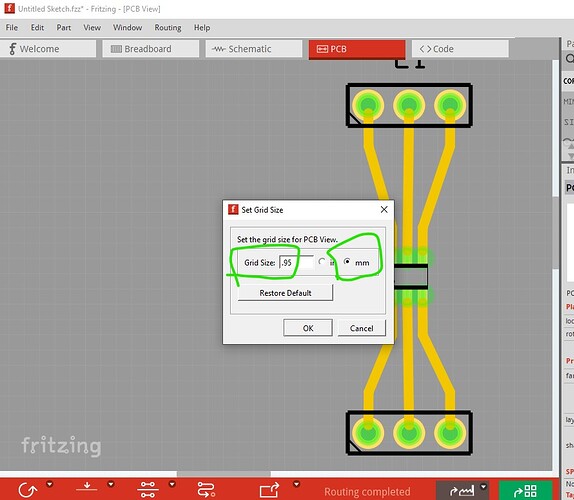Click the 'Grid Size:' label
The image size is (574, 500).
(260, 262)
